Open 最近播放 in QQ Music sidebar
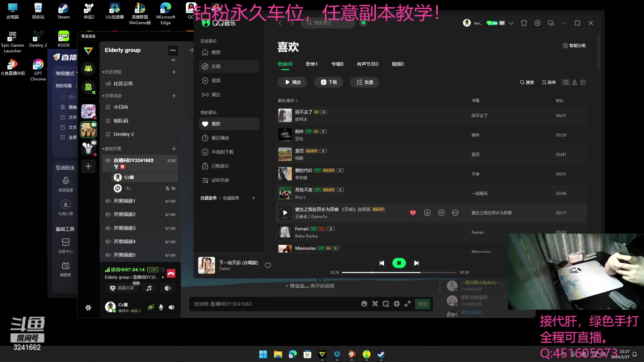 229,138
